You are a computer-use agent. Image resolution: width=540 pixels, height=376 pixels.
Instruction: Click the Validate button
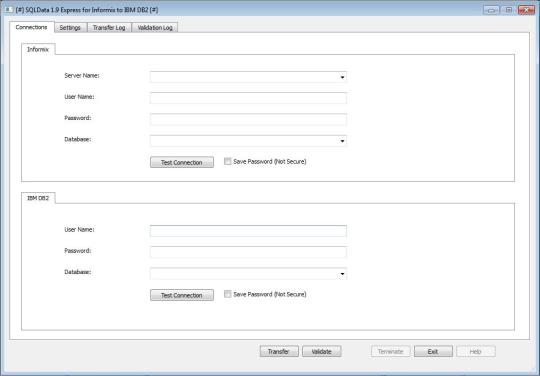pos(322,352)
